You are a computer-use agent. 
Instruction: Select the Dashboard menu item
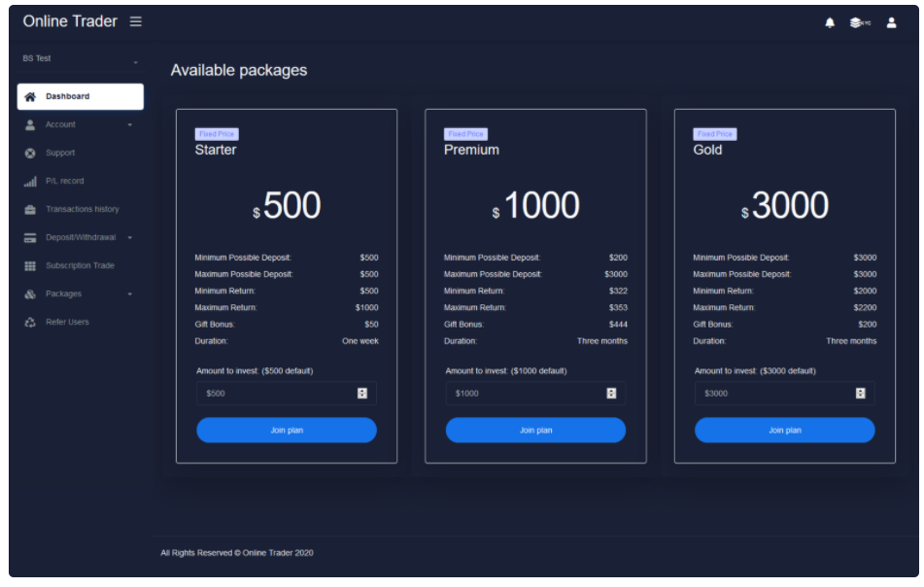point(80,96)
